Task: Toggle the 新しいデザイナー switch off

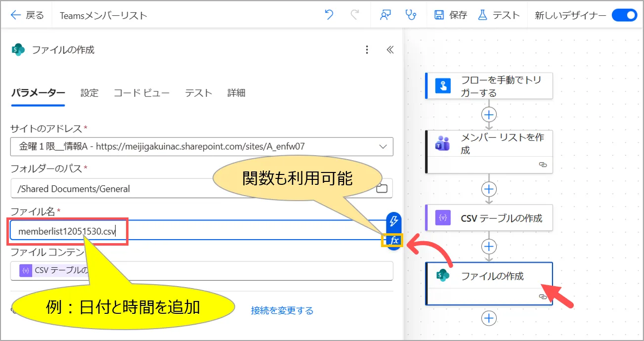Action: 624,15
